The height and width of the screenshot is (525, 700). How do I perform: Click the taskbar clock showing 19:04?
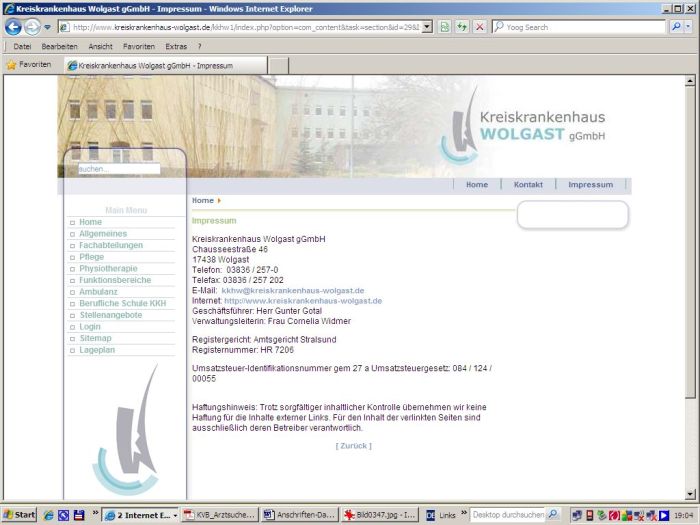pos(683,515)
